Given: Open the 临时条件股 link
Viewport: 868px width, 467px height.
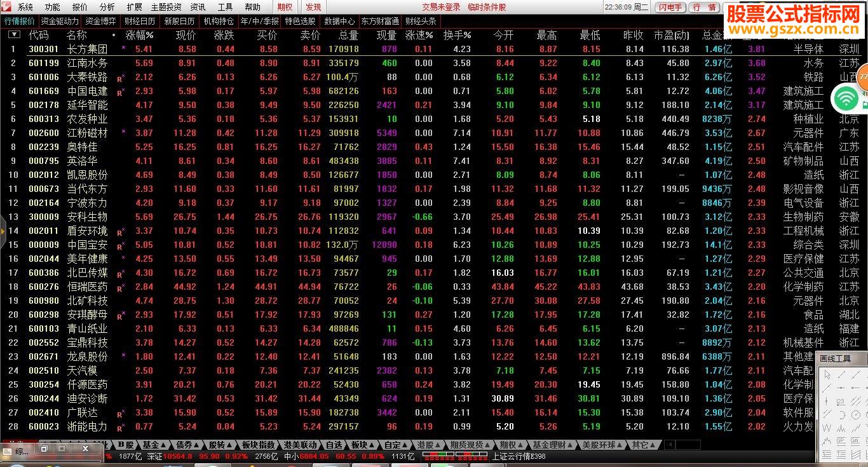Looking at the screenshot, I should point(487,7).
